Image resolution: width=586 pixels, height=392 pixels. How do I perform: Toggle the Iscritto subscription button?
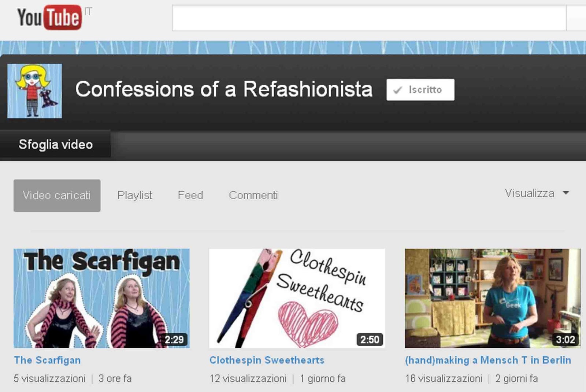click(x=420, y=89)
